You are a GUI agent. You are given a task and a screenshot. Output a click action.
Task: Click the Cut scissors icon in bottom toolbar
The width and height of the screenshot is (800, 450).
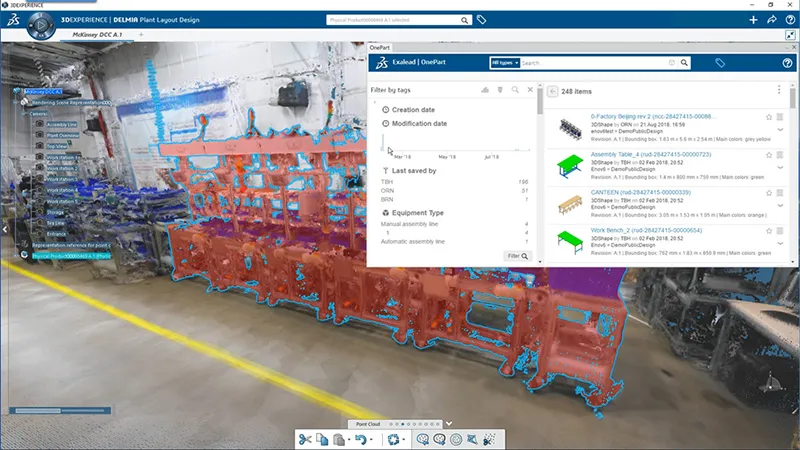305,438
